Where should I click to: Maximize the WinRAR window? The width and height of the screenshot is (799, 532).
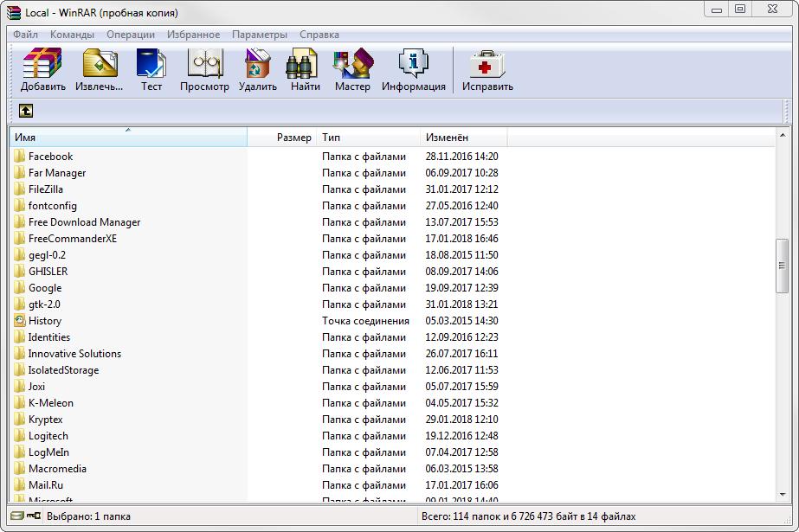740,9
